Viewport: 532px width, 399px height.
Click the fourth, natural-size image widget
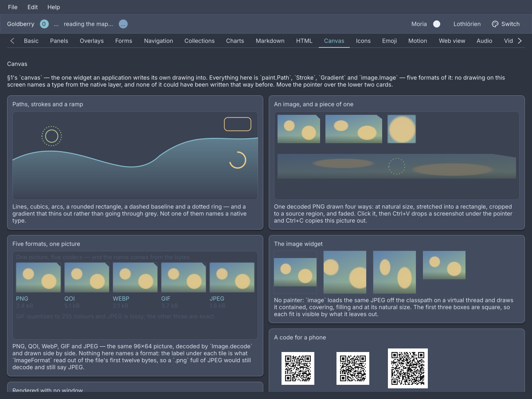tap(444, 265)
